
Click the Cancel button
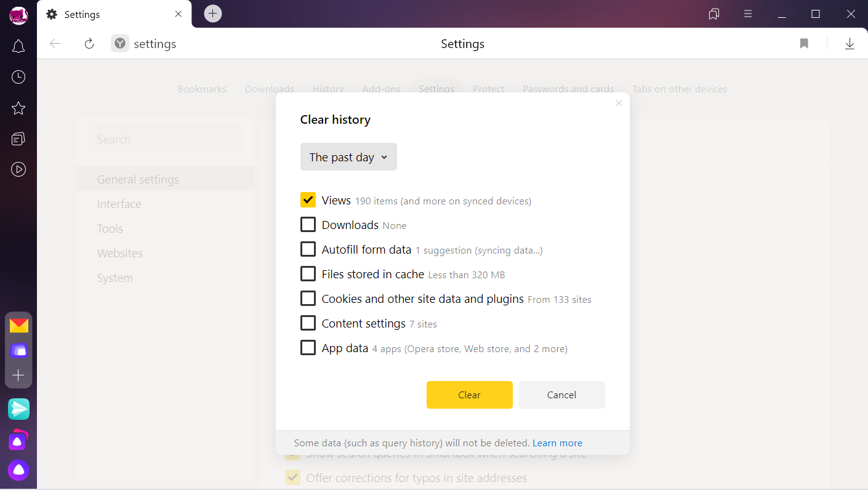(x=561, y=395)
